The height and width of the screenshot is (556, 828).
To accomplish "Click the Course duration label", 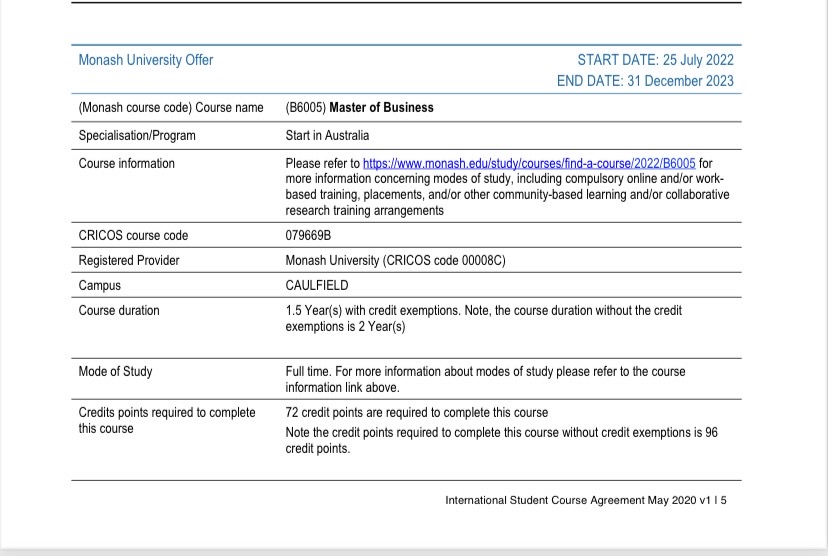I will pyautogui.click(x=119, y=310).
